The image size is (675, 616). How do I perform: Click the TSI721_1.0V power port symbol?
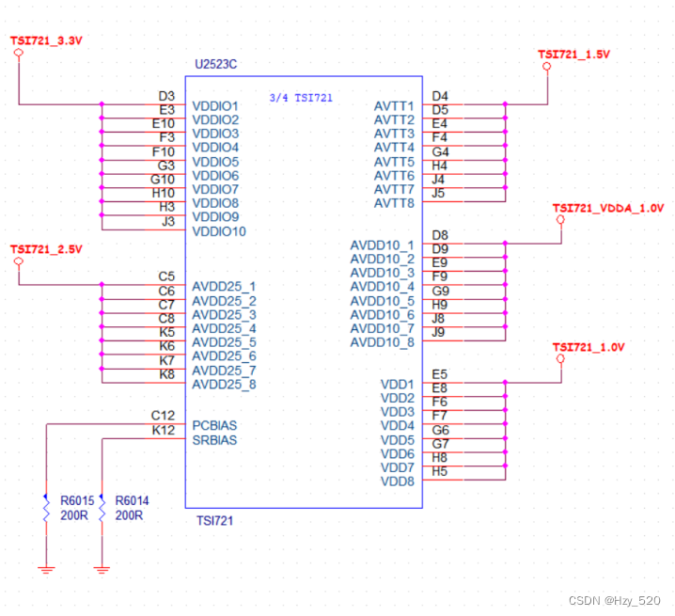[x=561, y=359]
